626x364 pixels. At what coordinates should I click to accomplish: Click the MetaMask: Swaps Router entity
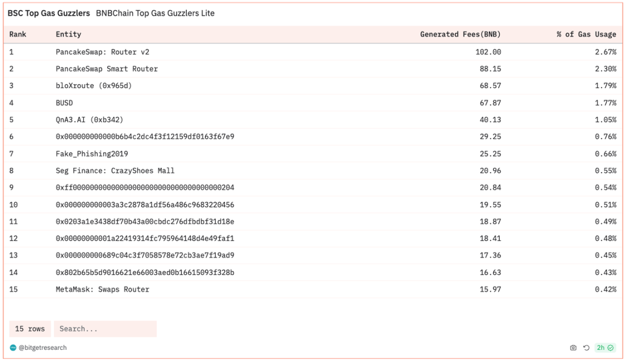(102, 289)
